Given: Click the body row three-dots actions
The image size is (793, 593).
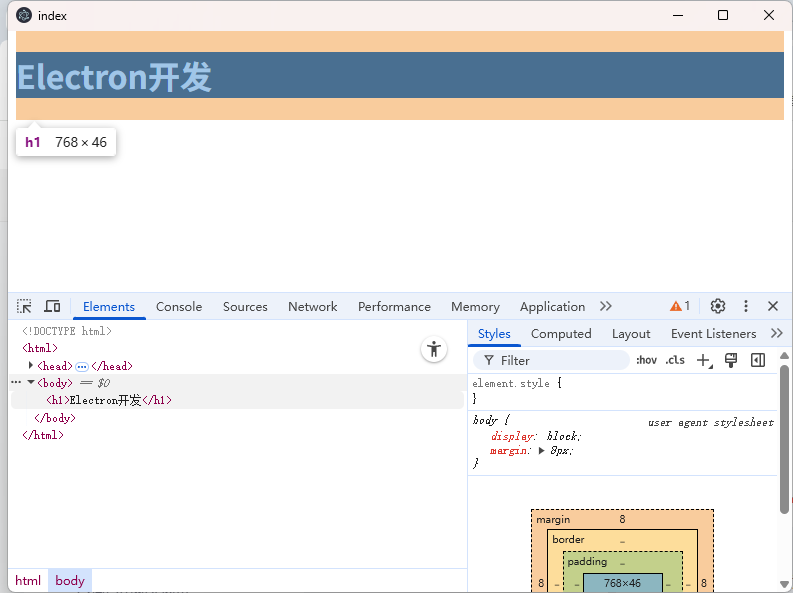Looking at the screenshot, I should click(x=16, y=382).
